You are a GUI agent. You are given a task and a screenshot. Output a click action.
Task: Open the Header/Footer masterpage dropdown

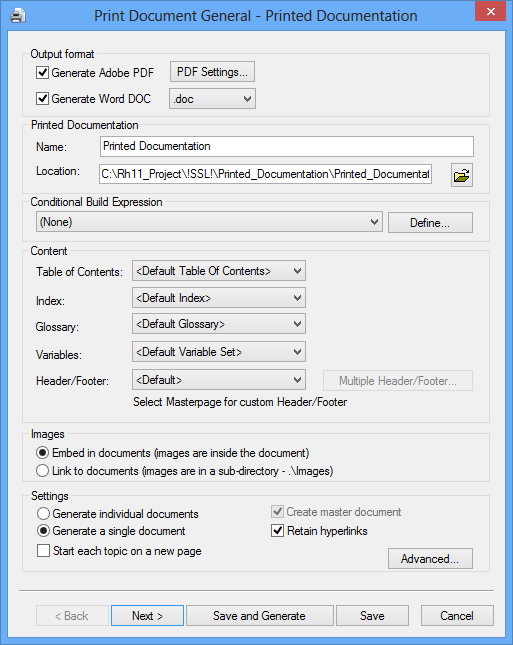pos(219,380)
